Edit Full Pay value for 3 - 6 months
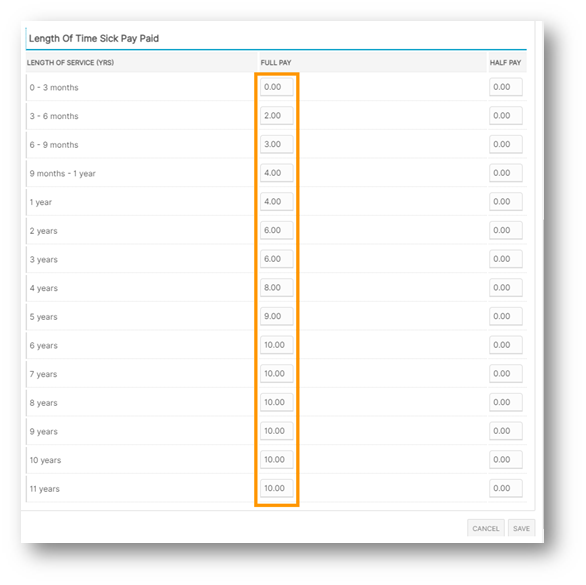Screen dimensions: 586x585 click(277, 116)
